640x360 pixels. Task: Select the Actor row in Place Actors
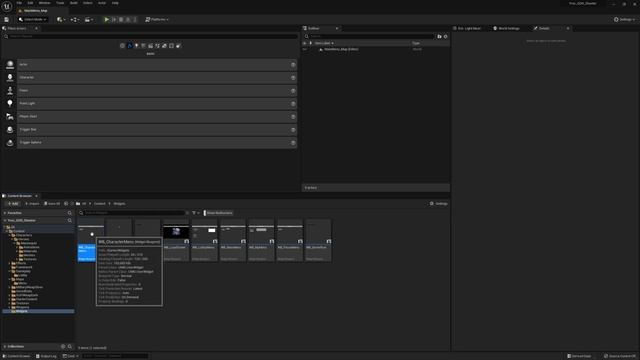[x=157, y=64]
